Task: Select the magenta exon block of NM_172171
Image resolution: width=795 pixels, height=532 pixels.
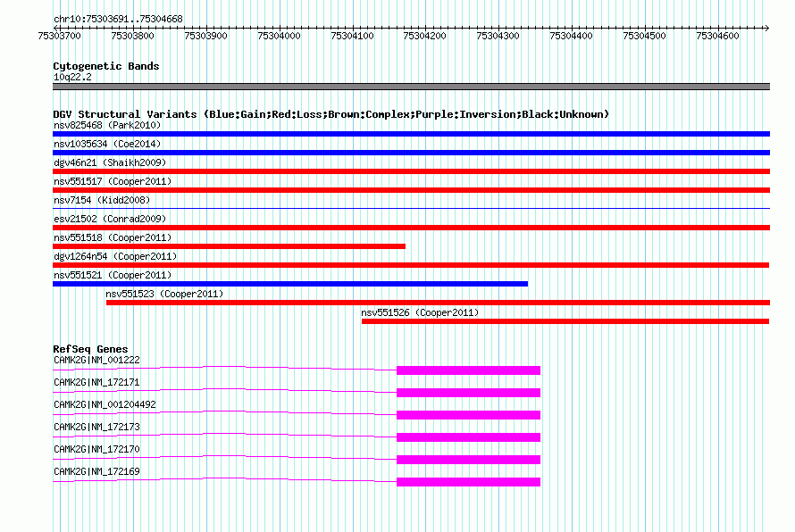Action: pos(468,393)
